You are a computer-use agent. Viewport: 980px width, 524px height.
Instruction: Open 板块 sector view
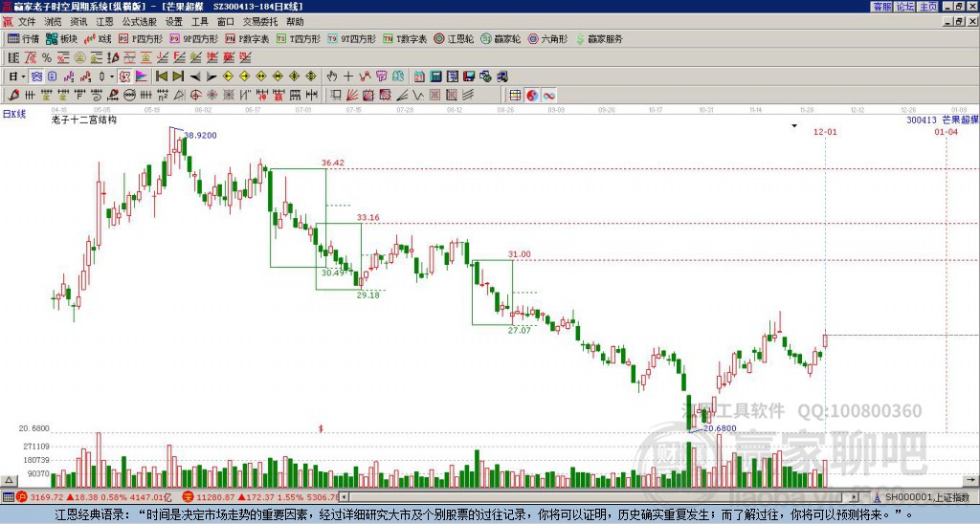coord(62,38)
